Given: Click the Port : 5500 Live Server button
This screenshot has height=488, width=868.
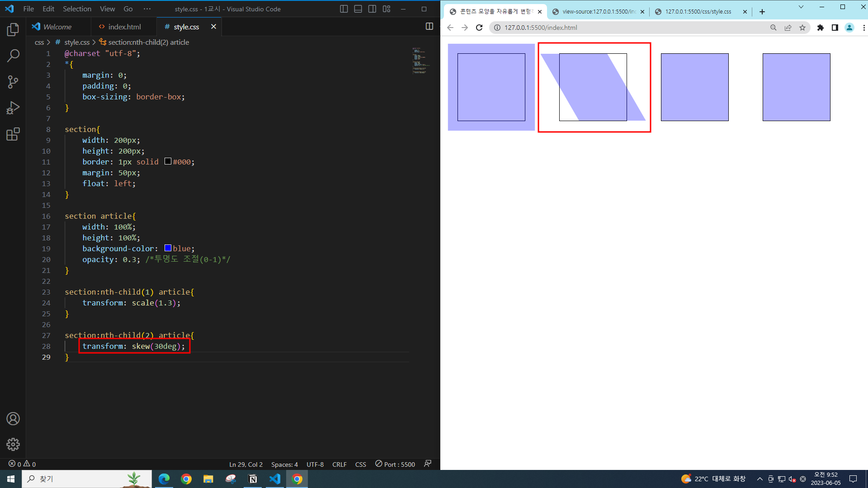Looking at the screenshot, I should 395,465.
